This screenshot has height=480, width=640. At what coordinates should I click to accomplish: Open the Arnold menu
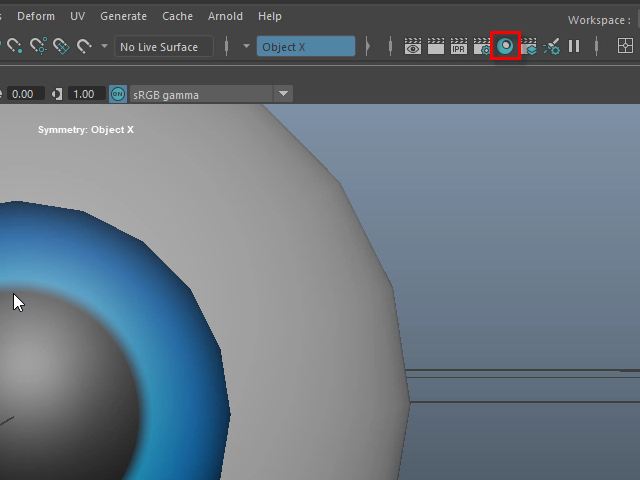click(224, 16)
